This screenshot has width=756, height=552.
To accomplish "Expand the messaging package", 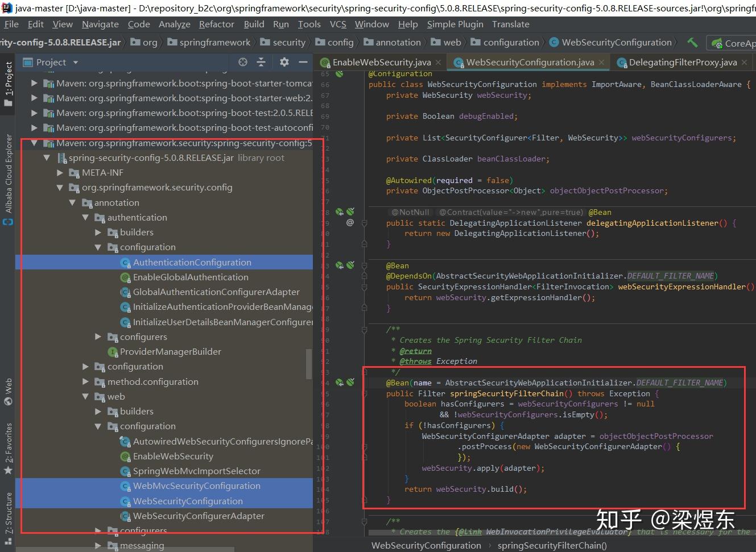I will tap(98, 545).
